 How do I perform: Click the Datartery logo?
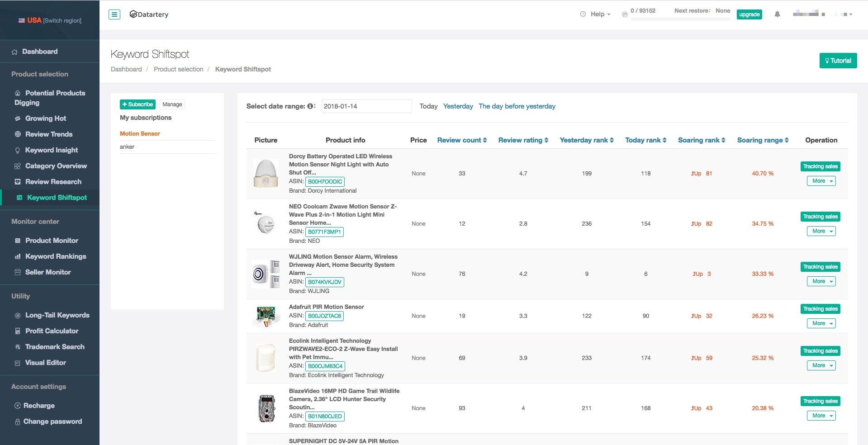(149, 14)
